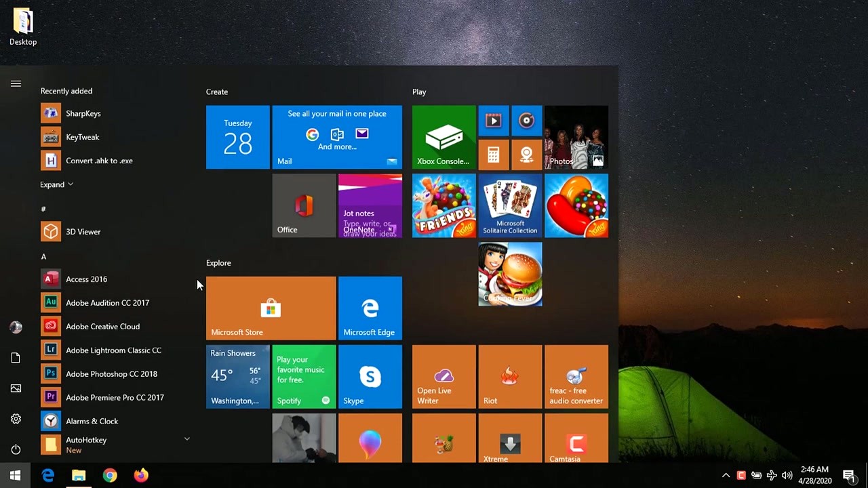The image size is (868, 488).
Task: Expand the Recently added list
Action: (56, 184)
